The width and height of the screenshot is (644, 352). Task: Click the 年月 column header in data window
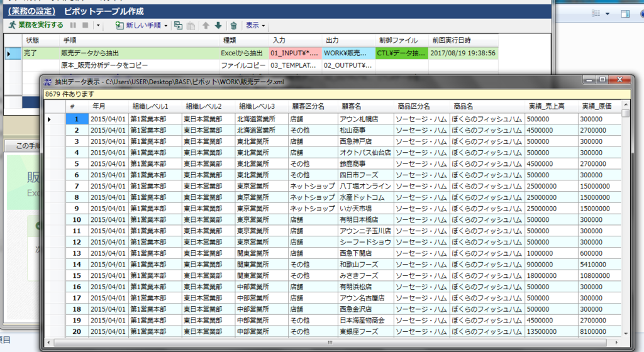pos(108,106)
